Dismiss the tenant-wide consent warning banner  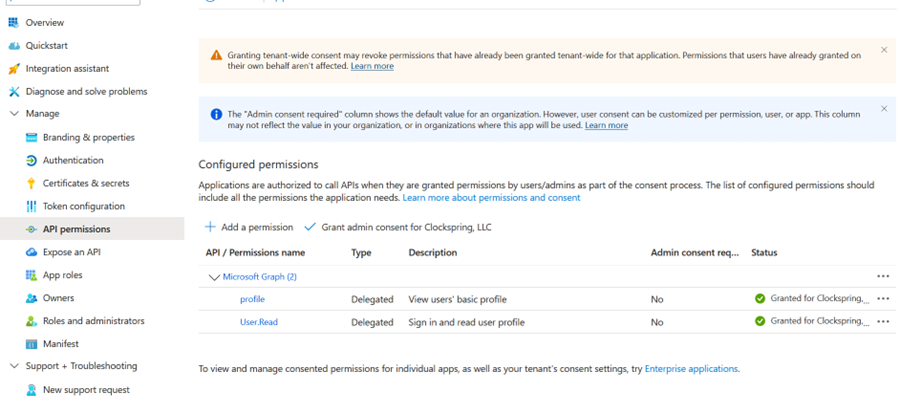[884, 50]
